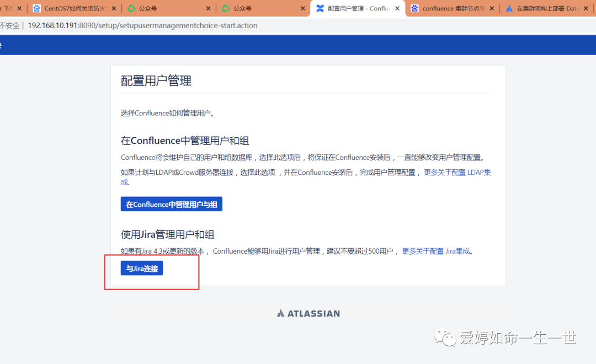The image size is (596, 364).
Task: Click the 在Confluence中管理用户与组 button
Action: 172,204
